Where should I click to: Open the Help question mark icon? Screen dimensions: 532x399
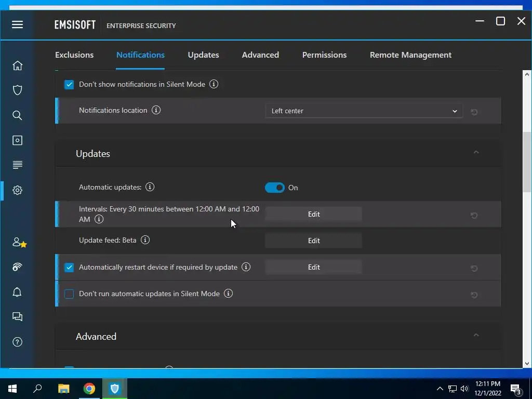click(17, 342)
